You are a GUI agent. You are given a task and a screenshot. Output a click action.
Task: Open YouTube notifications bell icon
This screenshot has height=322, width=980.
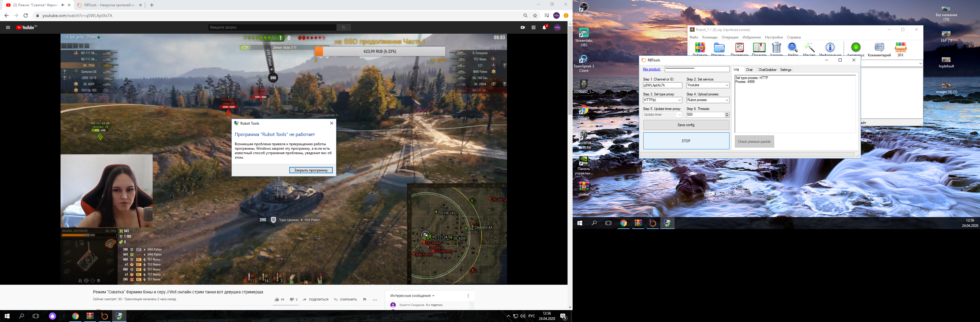(544, 27)
